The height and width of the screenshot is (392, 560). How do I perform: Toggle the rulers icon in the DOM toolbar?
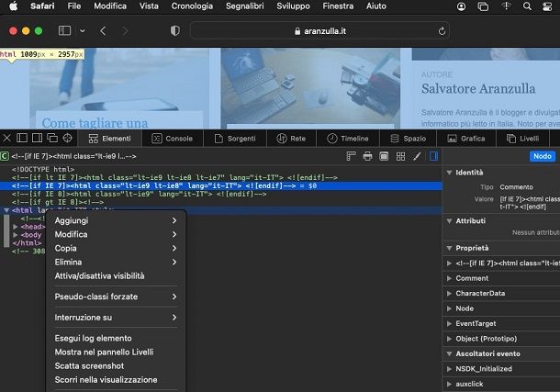pos(351,156)
